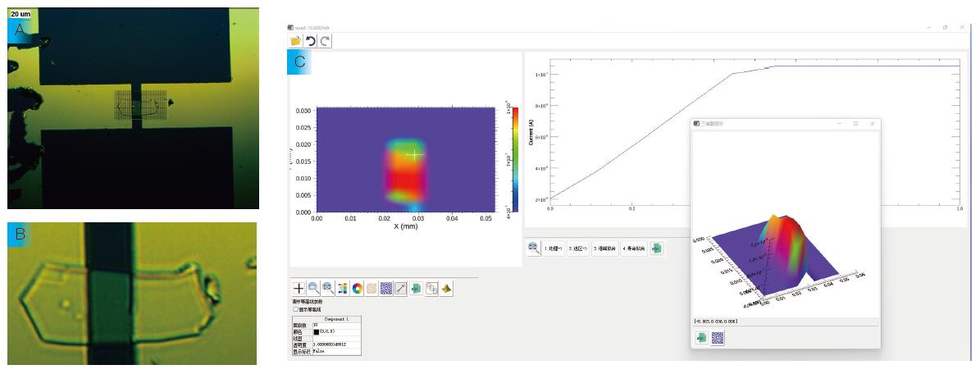This screenshot has height=374, width=980.
Task: Click the step 4 processing button
Action: click(633, 248)
